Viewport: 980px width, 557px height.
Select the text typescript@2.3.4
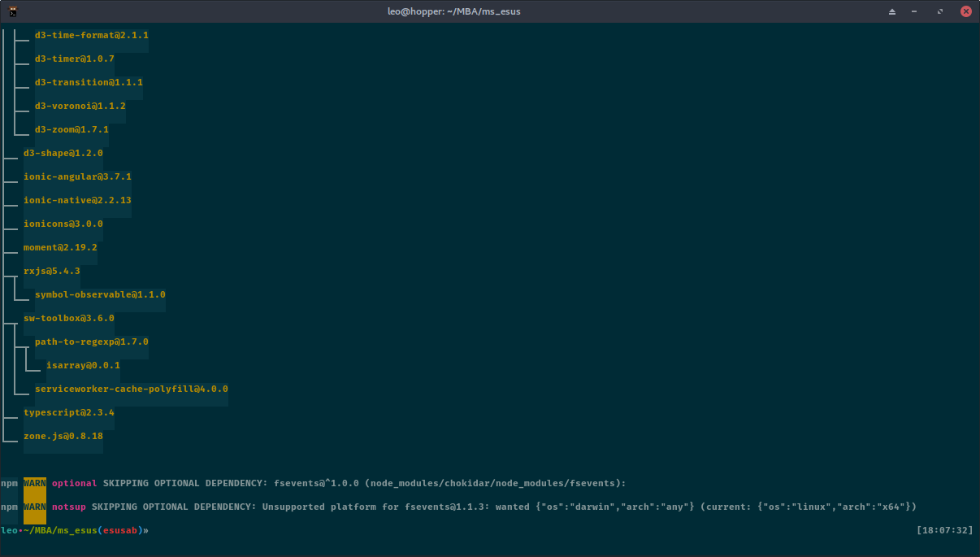point(69,413)
